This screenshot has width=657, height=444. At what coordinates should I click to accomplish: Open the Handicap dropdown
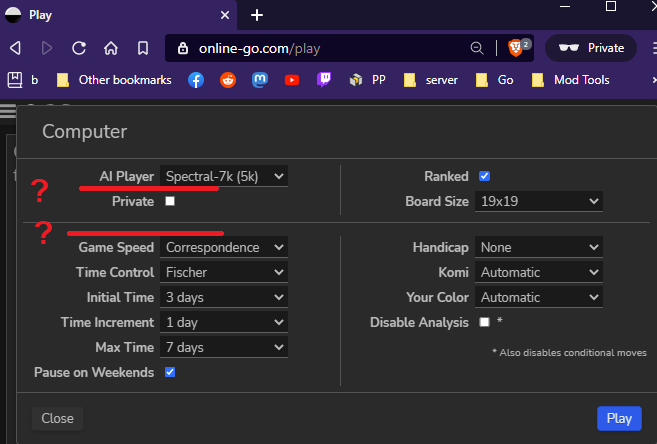click(x=539, y=248)
